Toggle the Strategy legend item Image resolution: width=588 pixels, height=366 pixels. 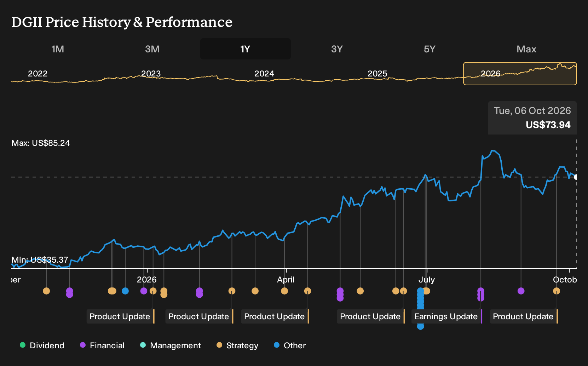237,345
